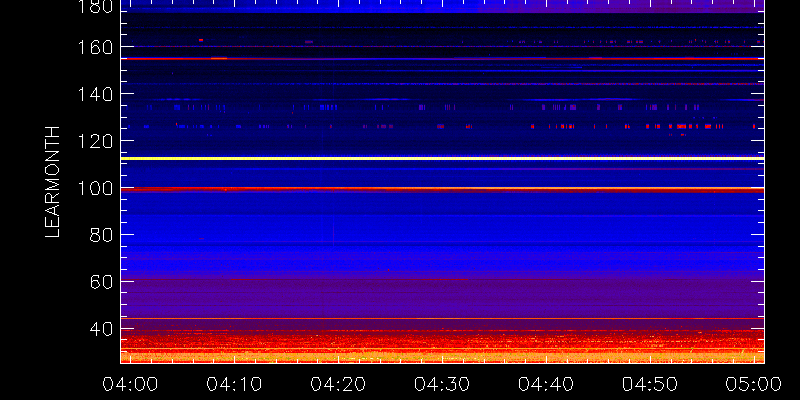Click the bright yellow horizontal line near 112
This screenshot has height=400, width=800.
pyautogui.click(x=442, y=159)
